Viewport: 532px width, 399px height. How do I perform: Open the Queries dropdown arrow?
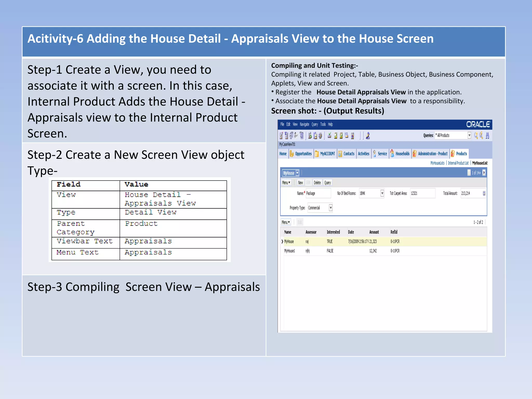click(469, 135)
